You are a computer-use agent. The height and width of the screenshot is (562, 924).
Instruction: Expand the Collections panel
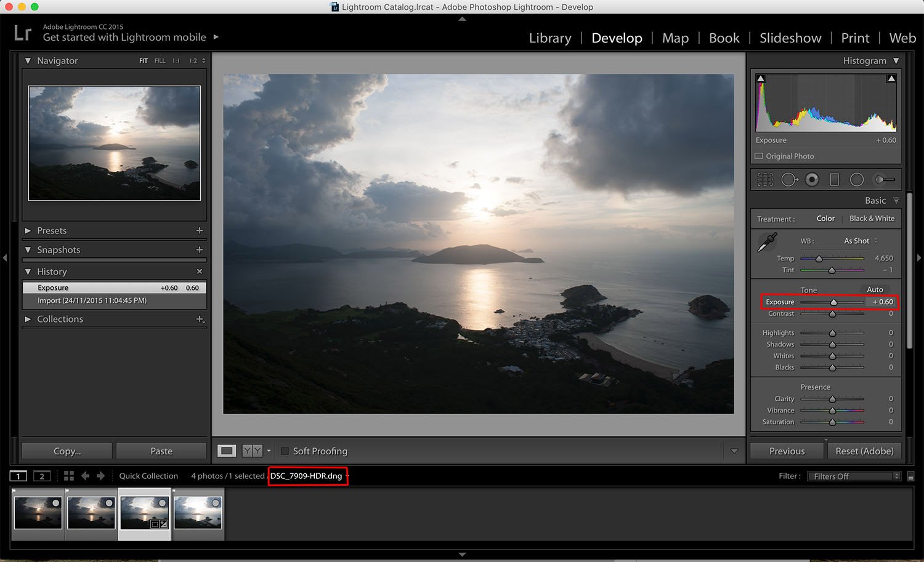click(28, 319)
